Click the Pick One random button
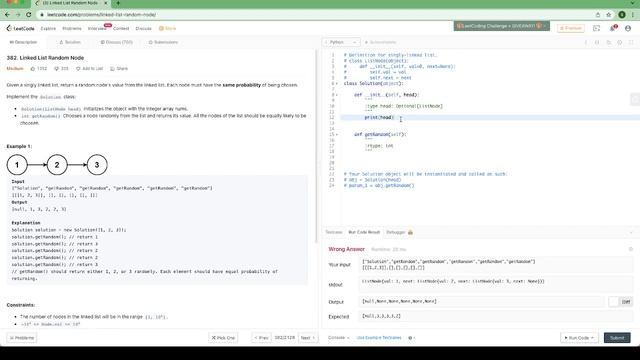 click(223, 338)
